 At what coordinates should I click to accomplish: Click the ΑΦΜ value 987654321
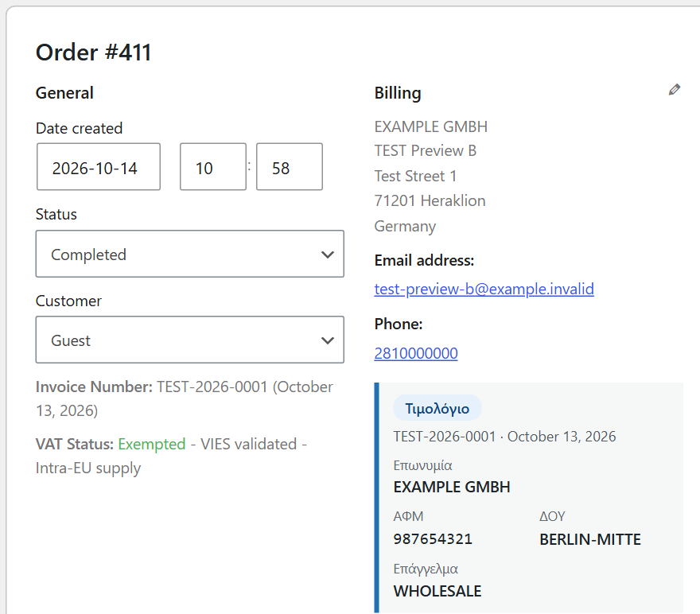[433, 539]
